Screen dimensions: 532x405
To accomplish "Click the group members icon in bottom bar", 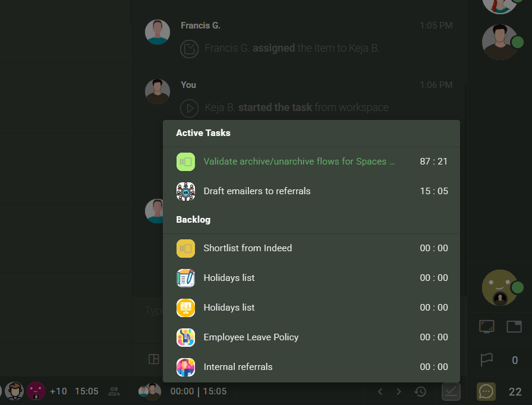I will (x=114, y=391).
